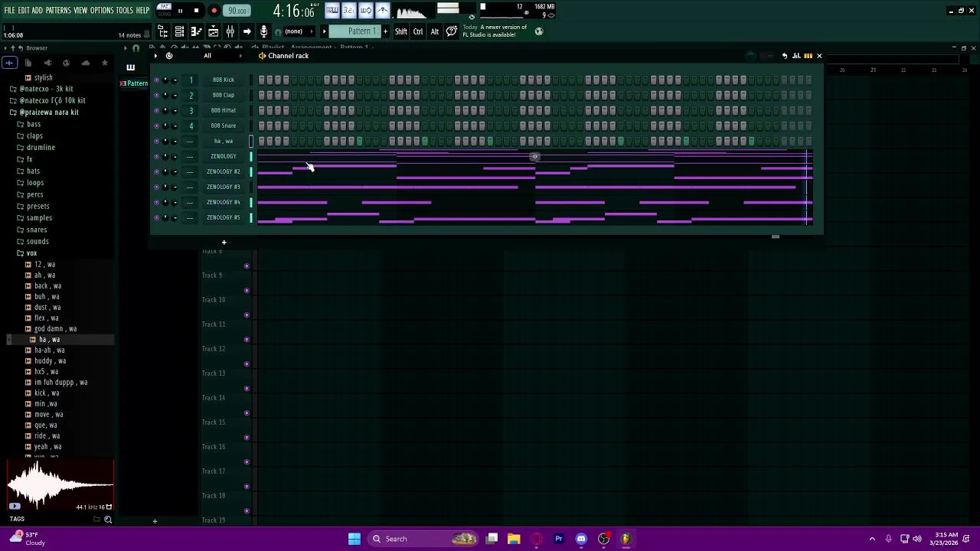The width and height of the screenshot is (980, 551).
Task: Open the HELP menu
Action: [x=142, y=11]
